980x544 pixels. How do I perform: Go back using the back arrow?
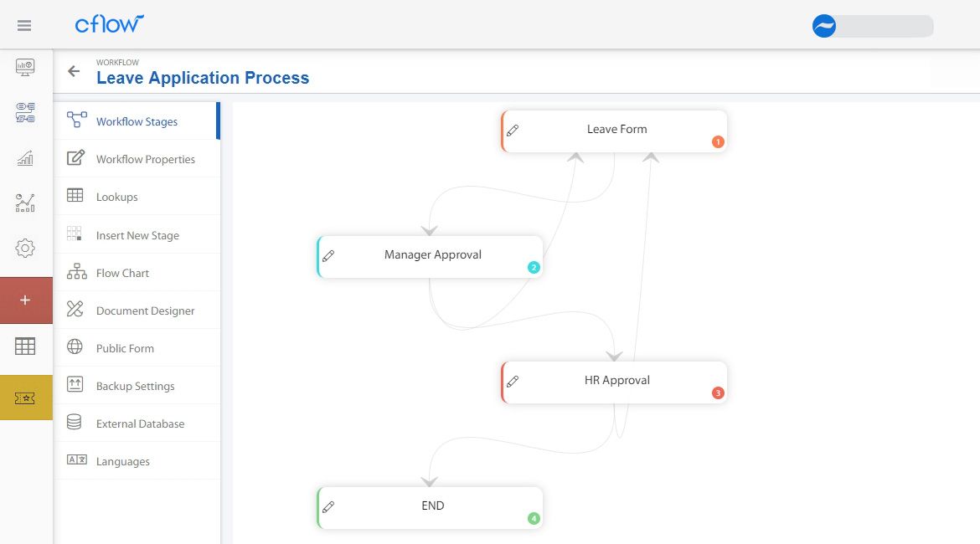[72, 71]
